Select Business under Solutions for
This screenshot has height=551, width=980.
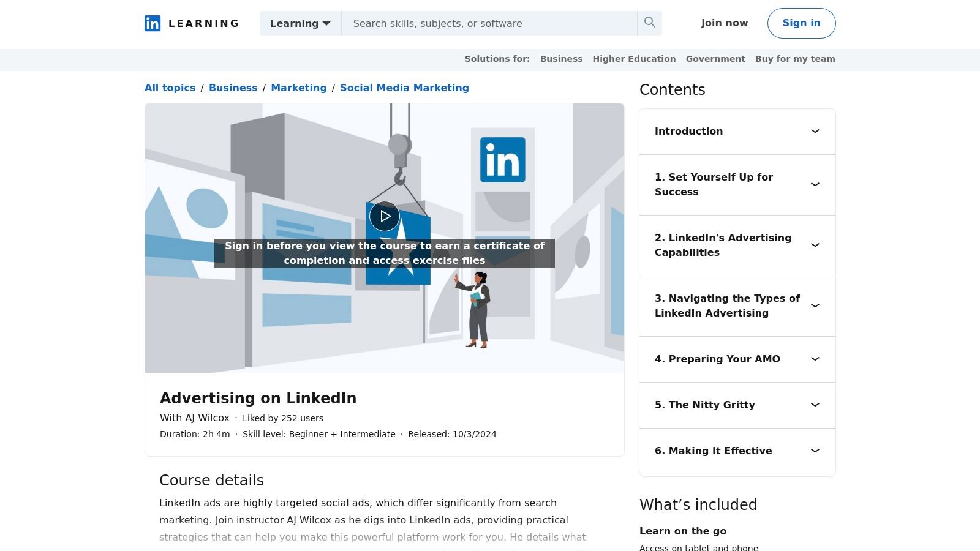[x=561, y=59]
